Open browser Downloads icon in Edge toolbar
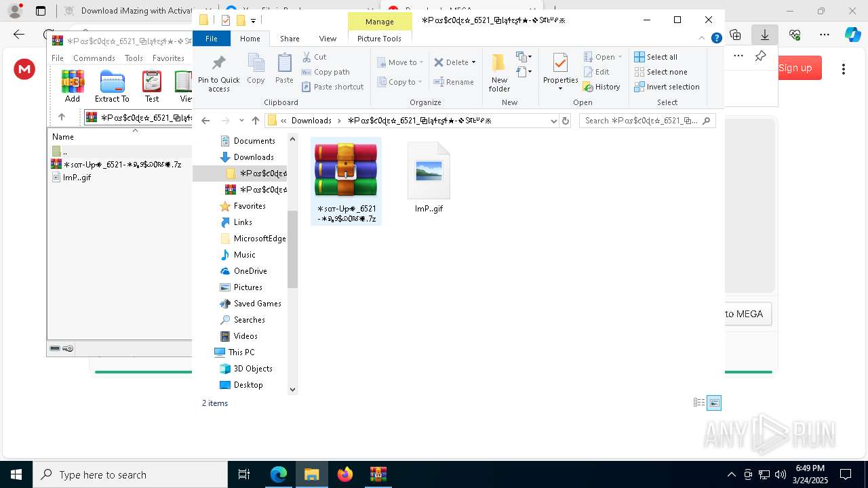Image resolution: width=868 pixels, height=488 pixels. pos(765,34)
